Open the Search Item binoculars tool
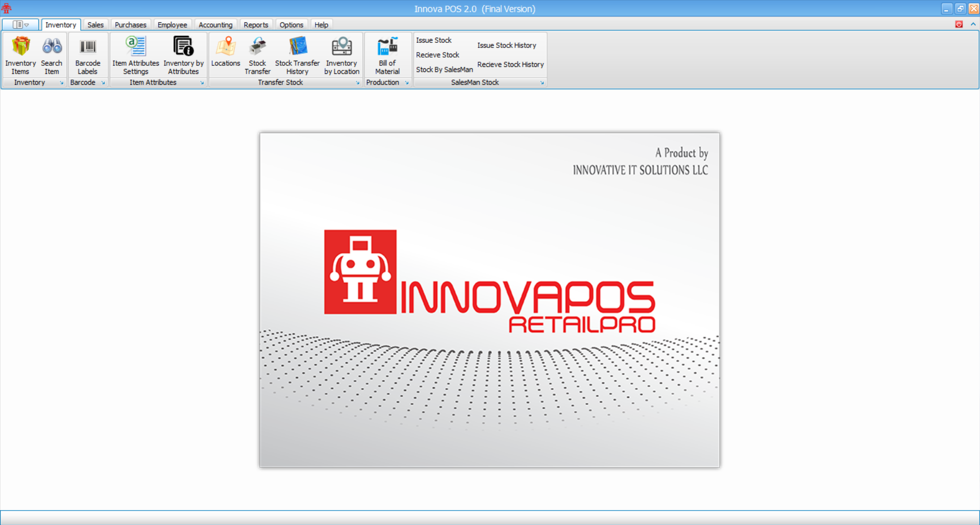Image resolution: width=980 pixels, height=525 pixels. 52,56
